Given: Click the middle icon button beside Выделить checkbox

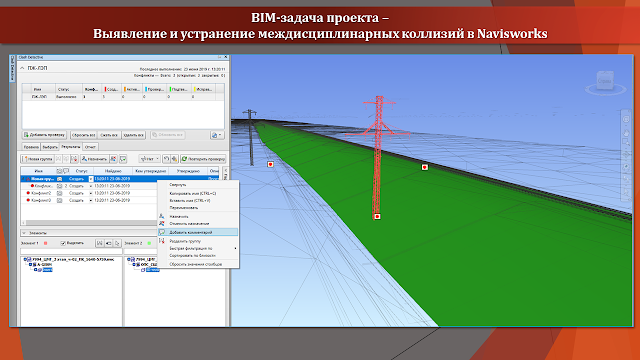Looking at the screenshot, I should pos(109,243).
